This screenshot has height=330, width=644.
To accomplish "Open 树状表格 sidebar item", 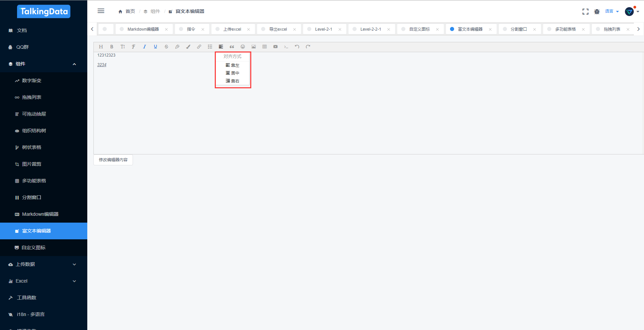I will (x=44, y=147).
